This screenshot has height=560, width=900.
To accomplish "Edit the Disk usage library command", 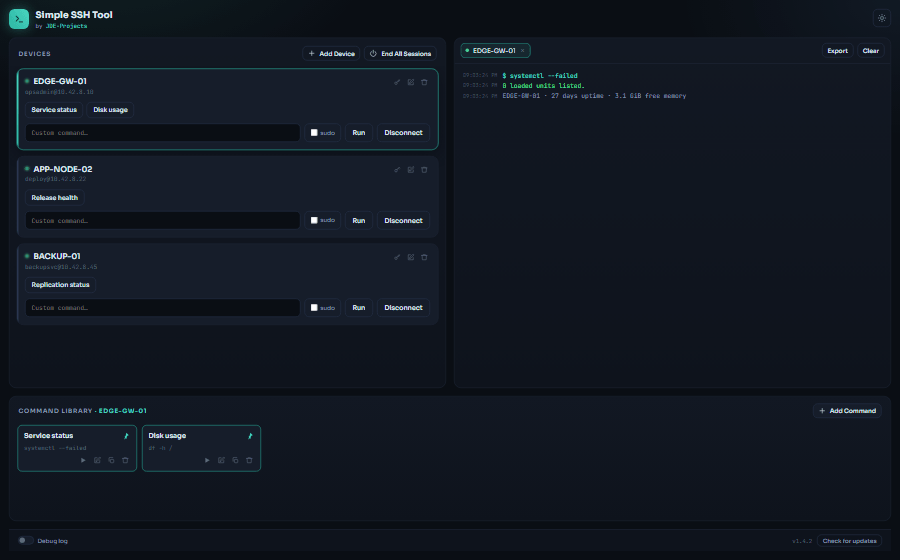I will (x=221, y=460).
